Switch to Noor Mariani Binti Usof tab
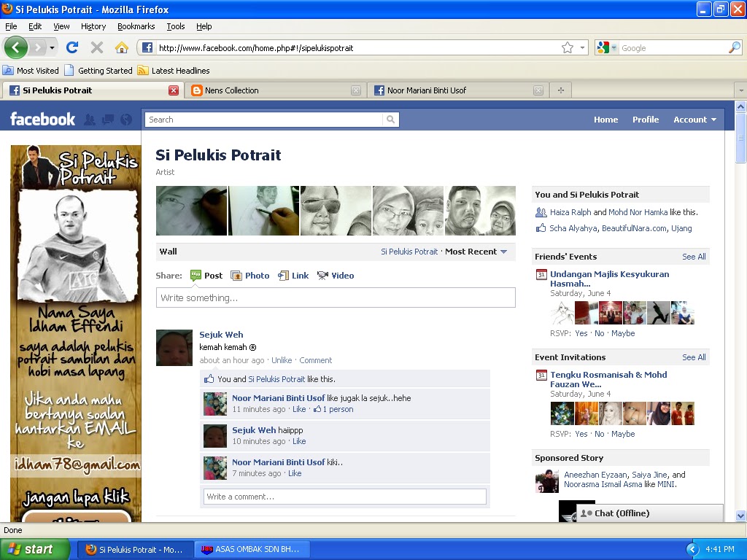Screen dimensions: 747x560 pos(458,90)
